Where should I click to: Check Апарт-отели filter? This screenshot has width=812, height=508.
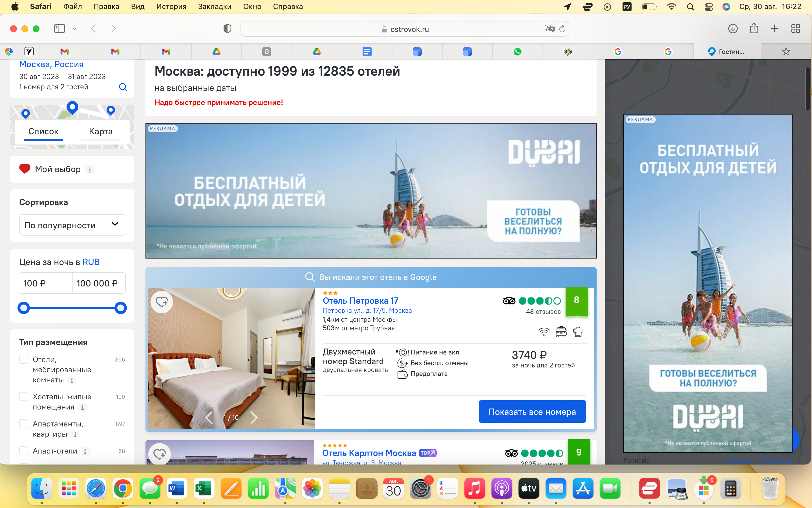[x=23, y=451]
